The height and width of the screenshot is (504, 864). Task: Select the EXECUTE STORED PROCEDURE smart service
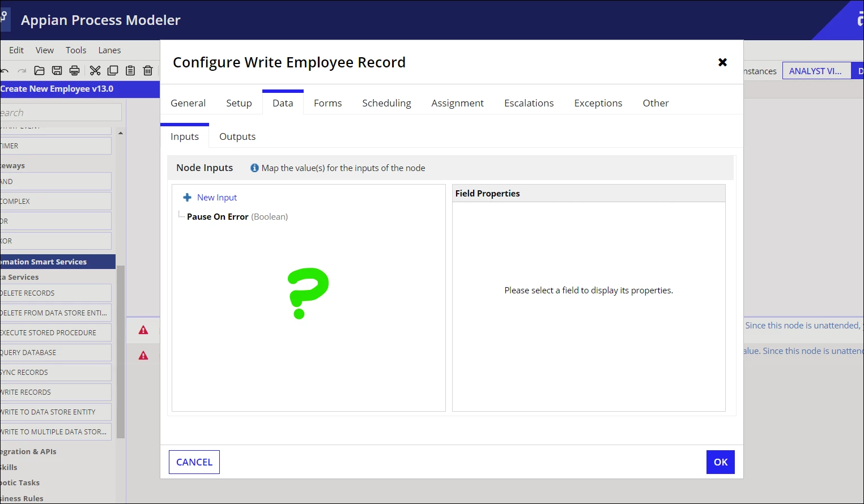pyautogui.click(x=56, y=332)
